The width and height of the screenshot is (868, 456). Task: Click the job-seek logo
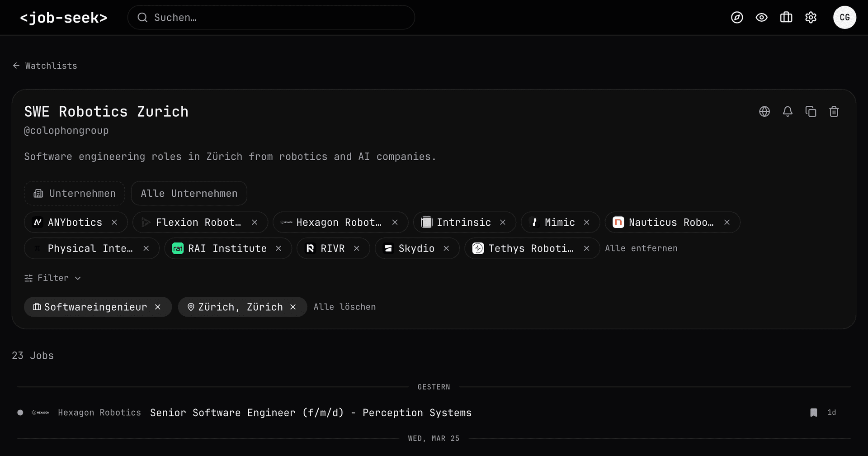pyautogui.click(x=64, y=18)
